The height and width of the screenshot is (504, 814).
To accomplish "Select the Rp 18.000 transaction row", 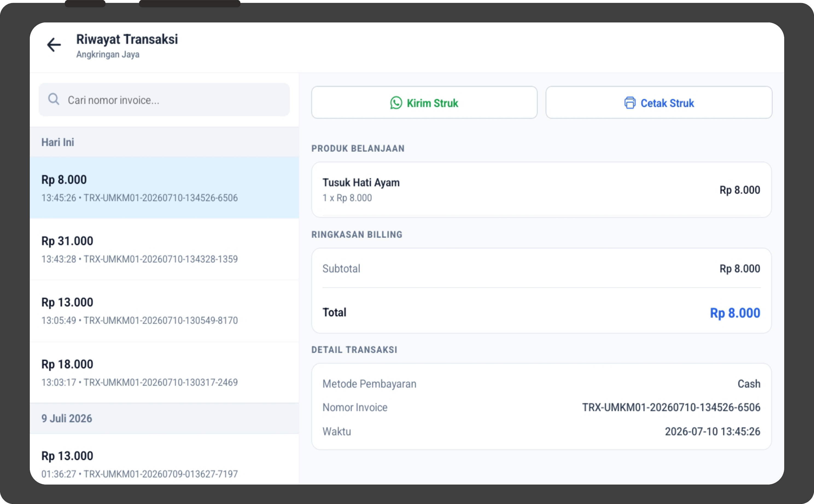I will [x=164, y=373].
